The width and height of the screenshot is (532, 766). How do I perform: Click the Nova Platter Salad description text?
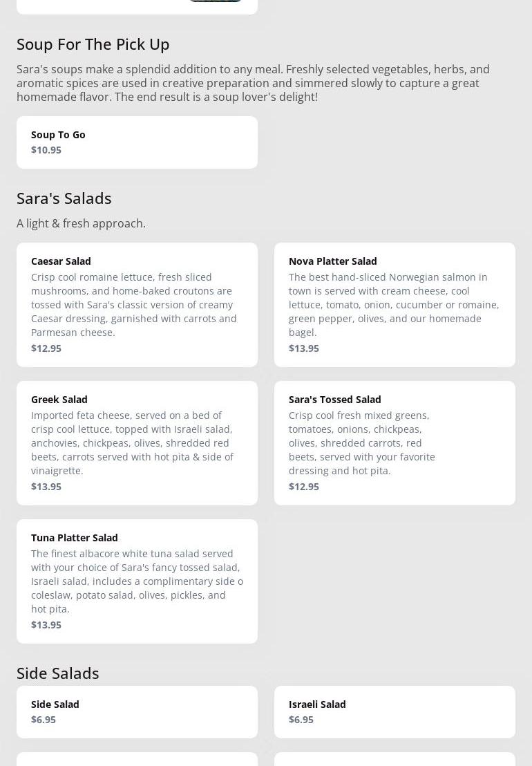[394, 304]
